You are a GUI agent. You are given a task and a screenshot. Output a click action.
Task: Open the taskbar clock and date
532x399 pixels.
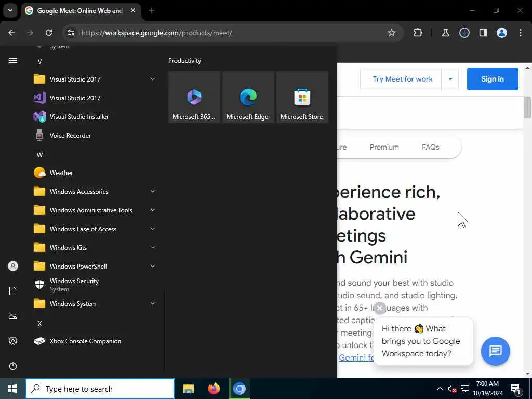click(x=487, y=389)
